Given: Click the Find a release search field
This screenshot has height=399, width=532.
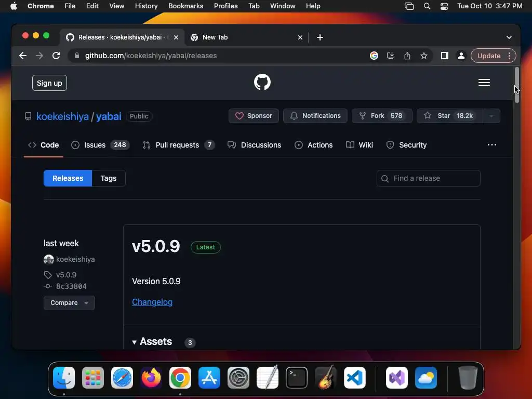Looking at the screenshot, I should (428, 178).
